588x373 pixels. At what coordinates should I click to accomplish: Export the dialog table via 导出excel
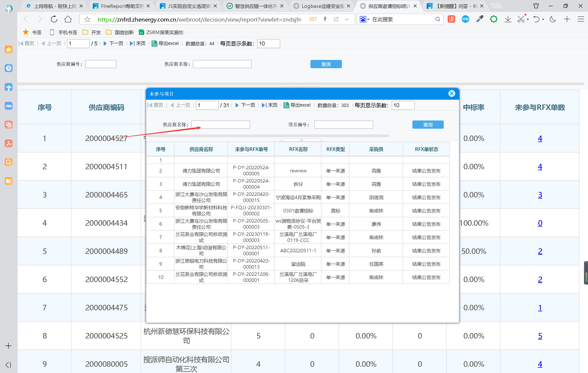(x=297, y=105)
